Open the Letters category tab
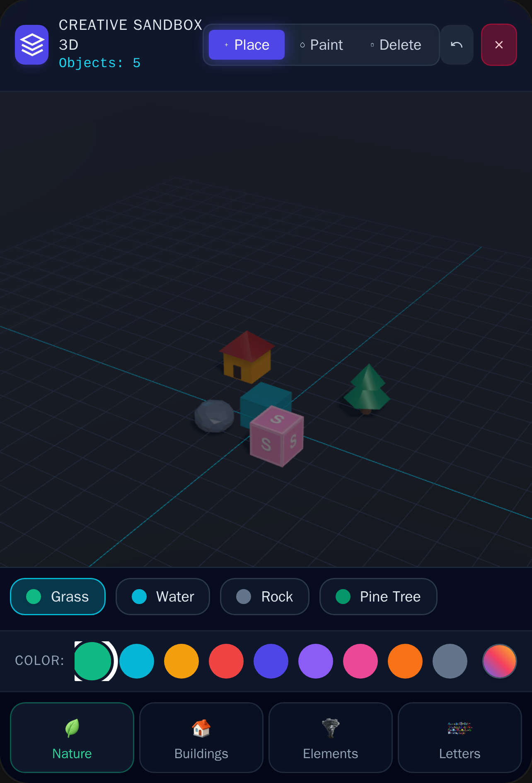This screenshot has width=532, height=783. coord(460,737)
